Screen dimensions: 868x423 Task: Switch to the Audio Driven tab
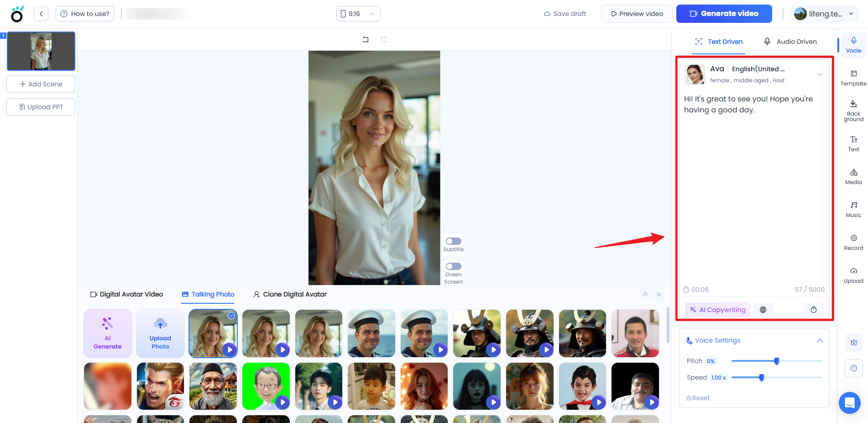(x=790, y=42)
